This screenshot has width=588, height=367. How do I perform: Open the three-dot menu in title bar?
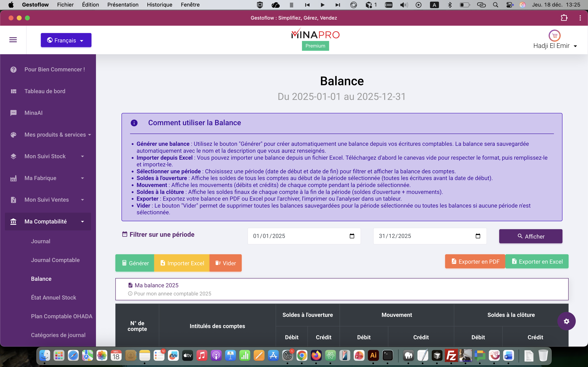point(580,18)
